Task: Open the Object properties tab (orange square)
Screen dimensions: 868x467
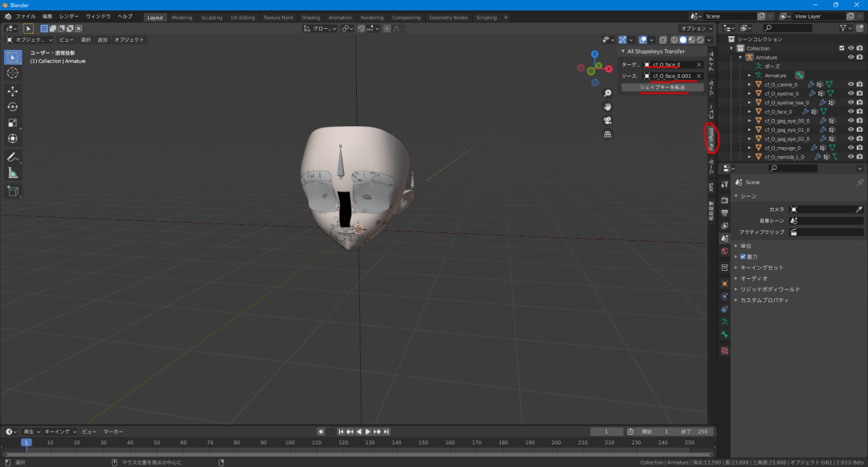Action: (724, 283)
